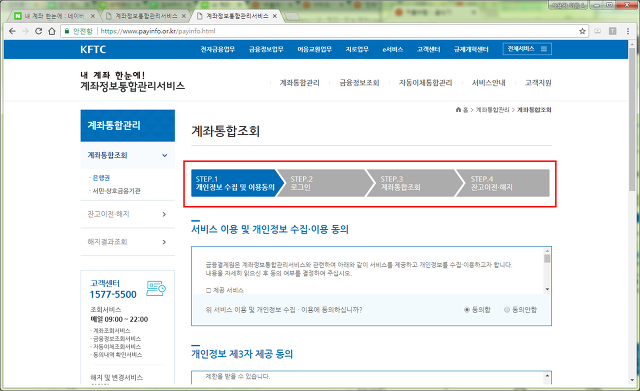
Task: Open the 어음교환업무 top menu
Action: (314, 49)
